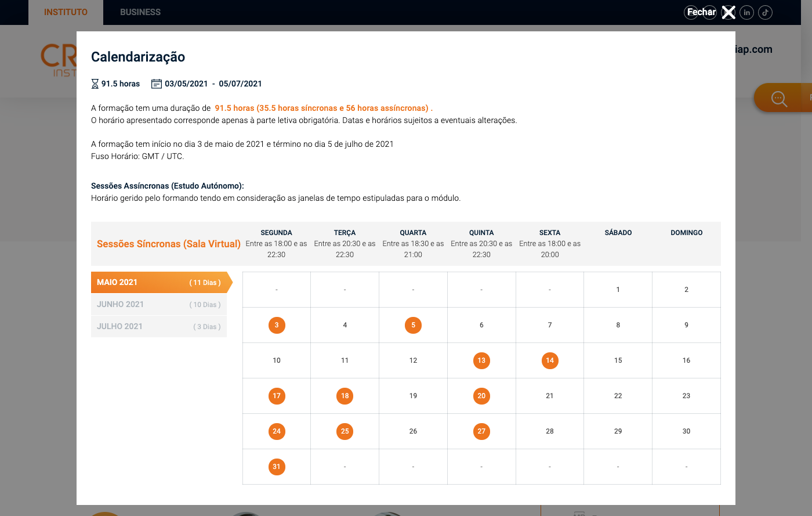Click the '( 10 Dias )' count label

pyautogui.click(x=205, y=305)
